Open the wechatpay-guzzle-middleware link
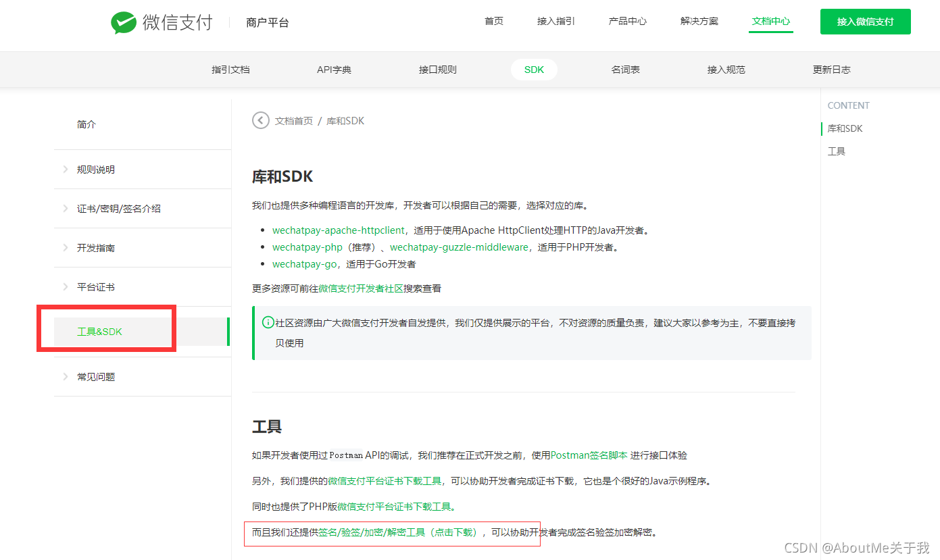 459,247
